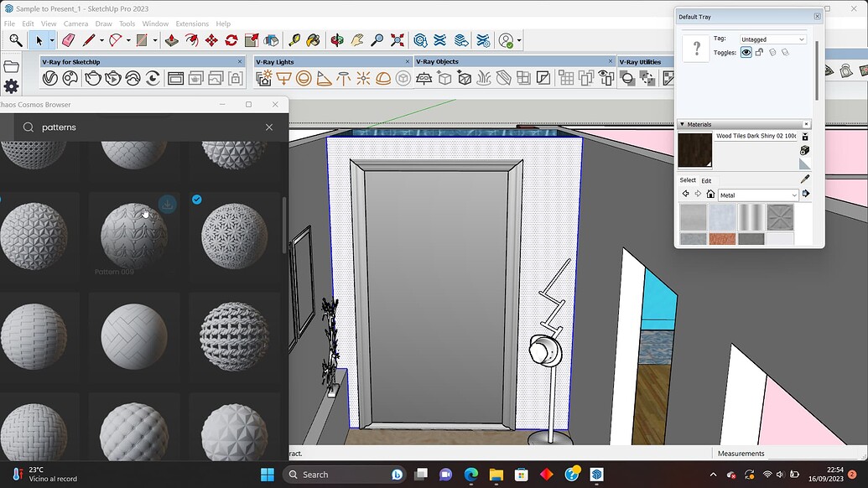The image size is (868, 488).
Task: Select the herringbone pattern thumbnail in Cosmos Browser
Action: click(x=134, y=335)
